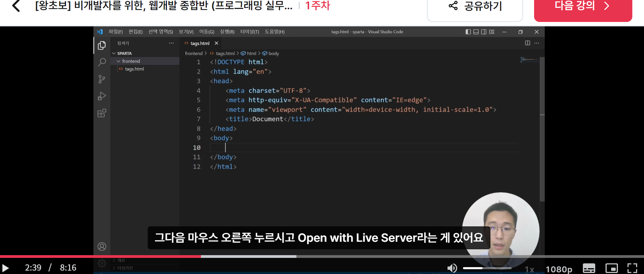The image size is (644, 274).
Task: Open the 1주차 week label
Action: coord(317,5)
